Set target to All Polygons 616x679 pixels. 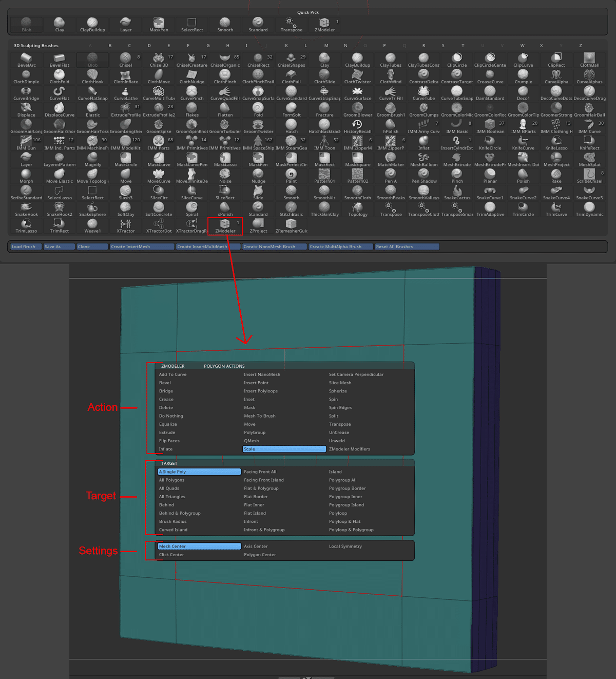click(x=172, y=480)
